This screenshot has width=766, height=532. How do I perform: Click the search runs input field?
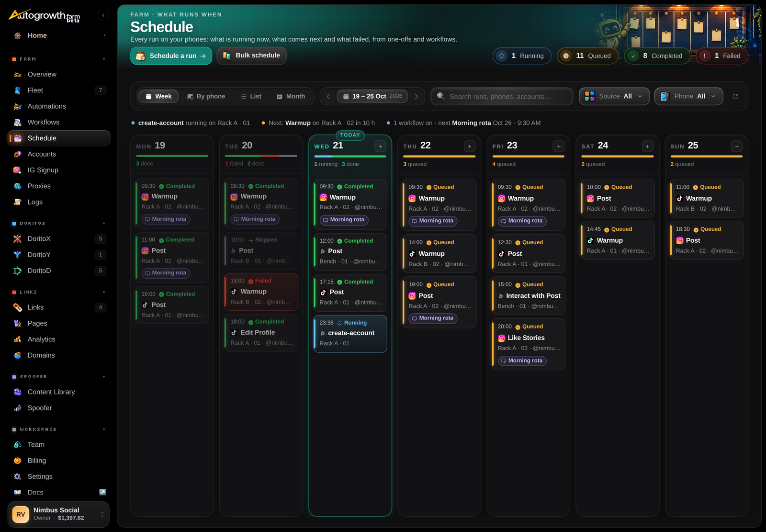tap(502, 97)
